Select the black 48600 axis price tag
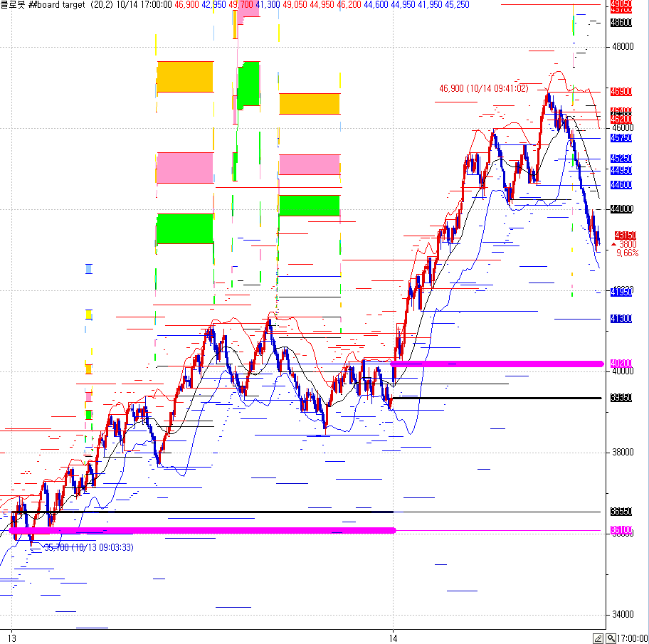The height and width of the screenshot is (644, 649). [621, 23]
